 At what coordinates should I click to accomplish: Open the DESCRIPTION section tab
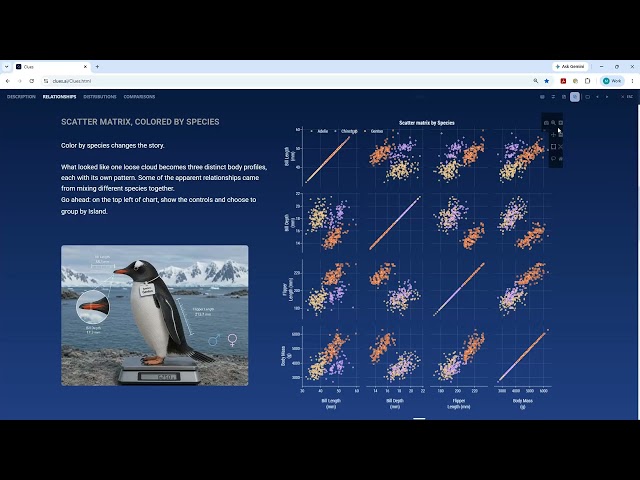click(21, 97)
